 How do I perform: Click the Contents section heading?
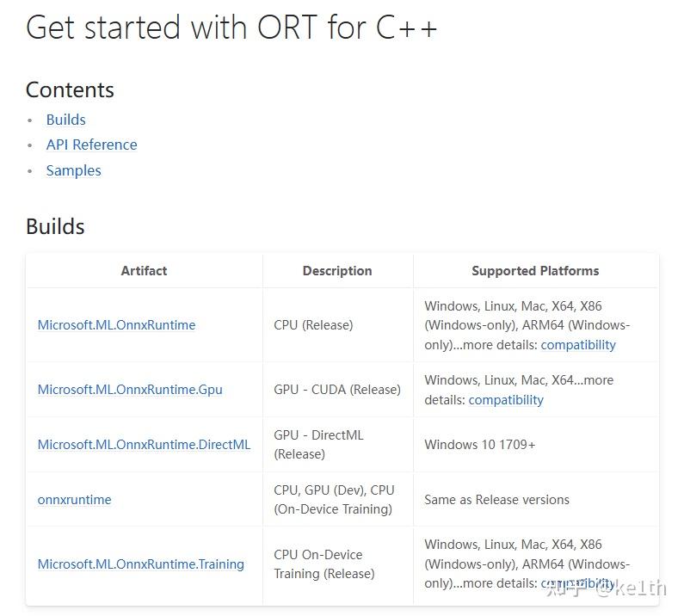pos(70,89)
